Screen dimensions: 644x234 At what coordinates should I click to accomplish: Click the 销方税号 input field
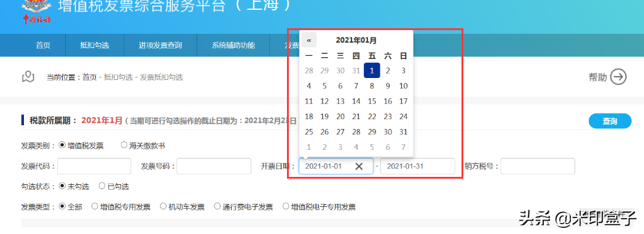point(538,166)
